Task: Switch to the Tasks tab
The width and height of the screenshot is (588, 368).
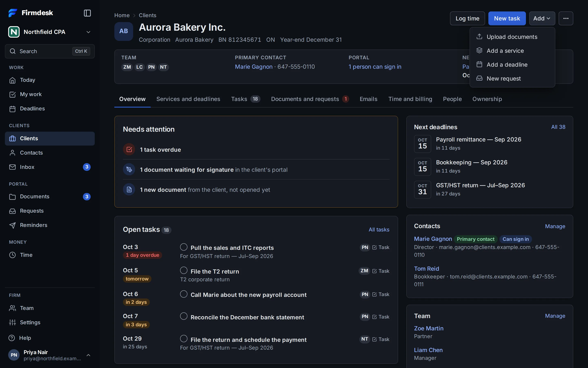Action: [x=246, y=99]
